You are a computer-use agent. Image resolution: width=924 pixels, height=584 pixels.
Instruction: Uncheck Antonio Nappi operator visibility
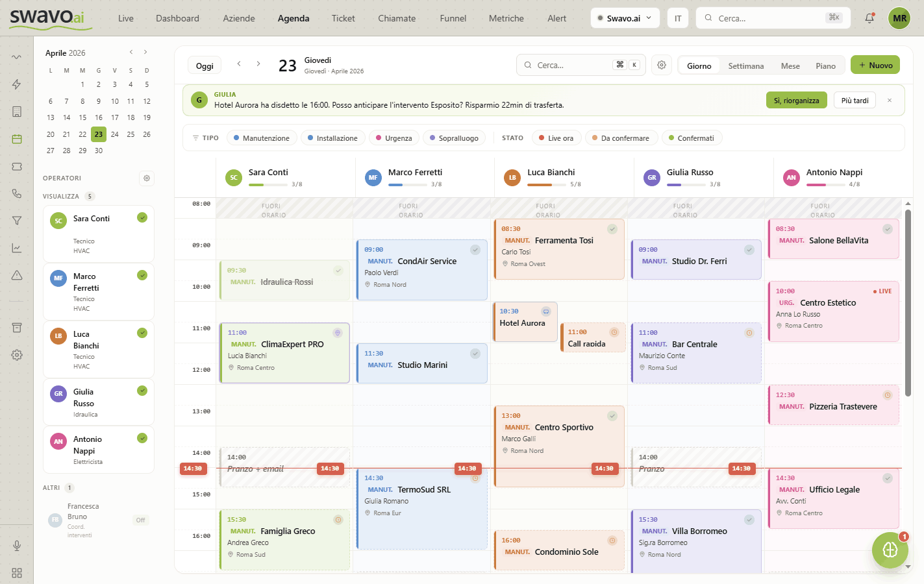142,438
